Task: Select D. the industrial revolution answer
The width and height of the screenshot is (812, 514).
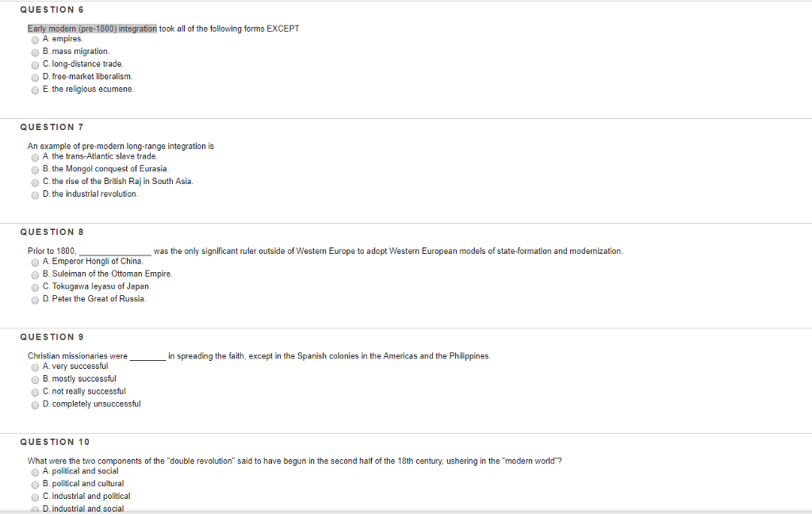Action: click(35, 195)
